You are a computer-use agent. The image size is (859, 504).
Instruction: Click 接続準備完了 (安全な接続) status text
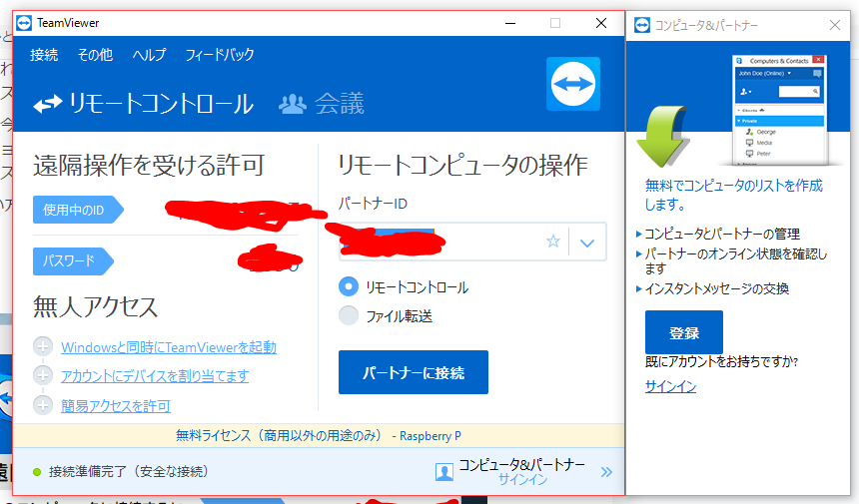click(x=129, y=472)
